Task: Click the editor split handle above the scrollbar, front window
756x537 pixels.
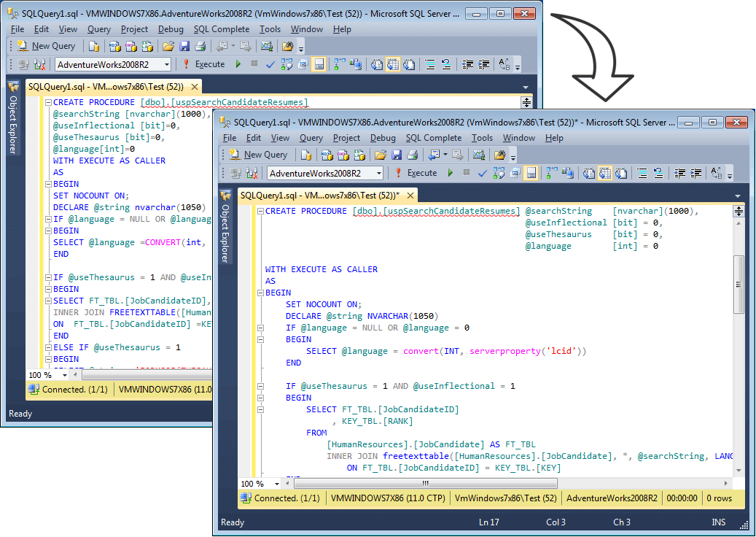Action: [x=739, y=210]
